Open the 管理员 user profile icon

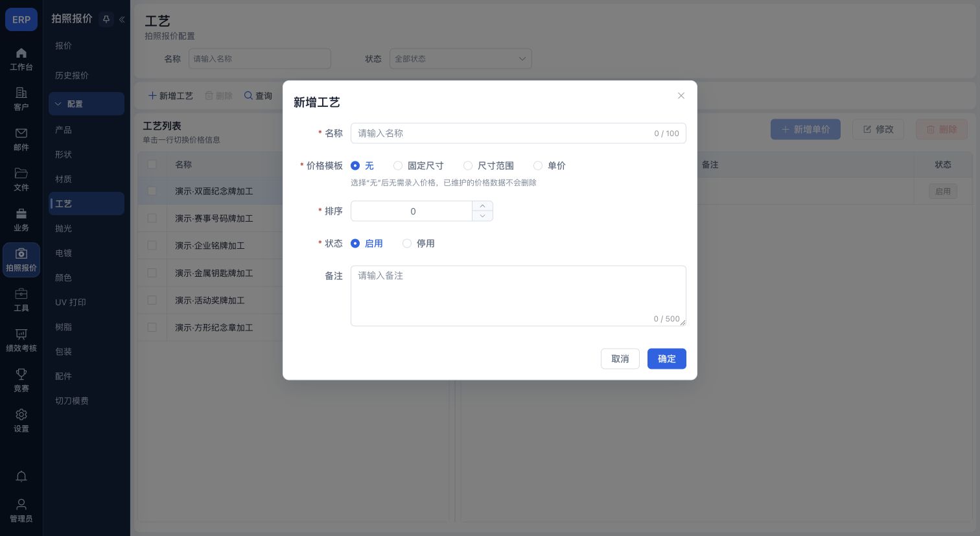point(21,511)
